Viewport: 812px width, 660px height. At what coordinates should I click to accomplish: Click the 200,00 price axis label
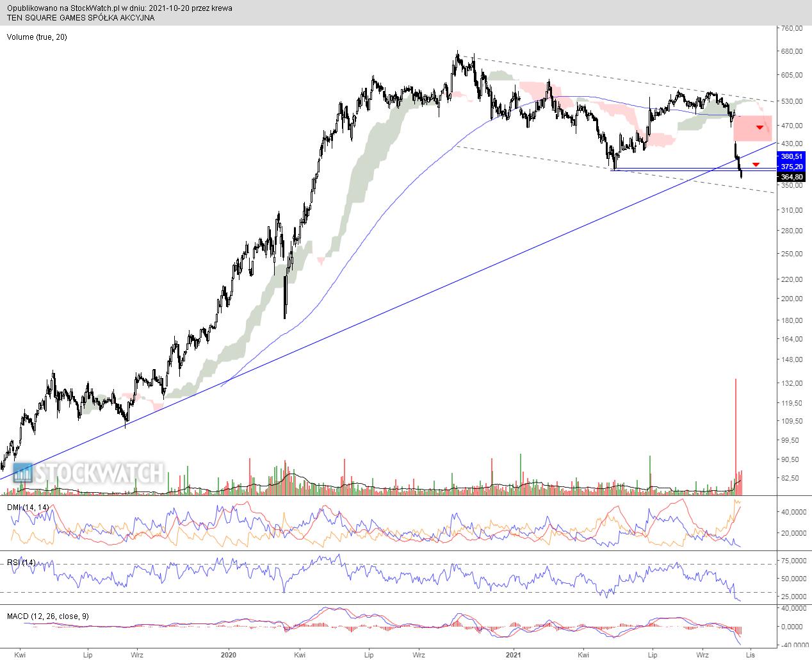793,299
